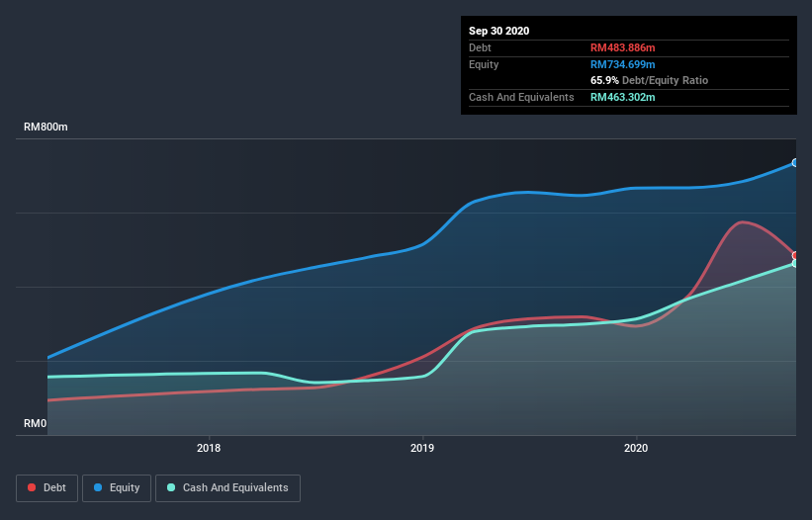812x520 pixels.
Task: Click the blue Equity endpoint marker
Action: click(x=795, y=163)
